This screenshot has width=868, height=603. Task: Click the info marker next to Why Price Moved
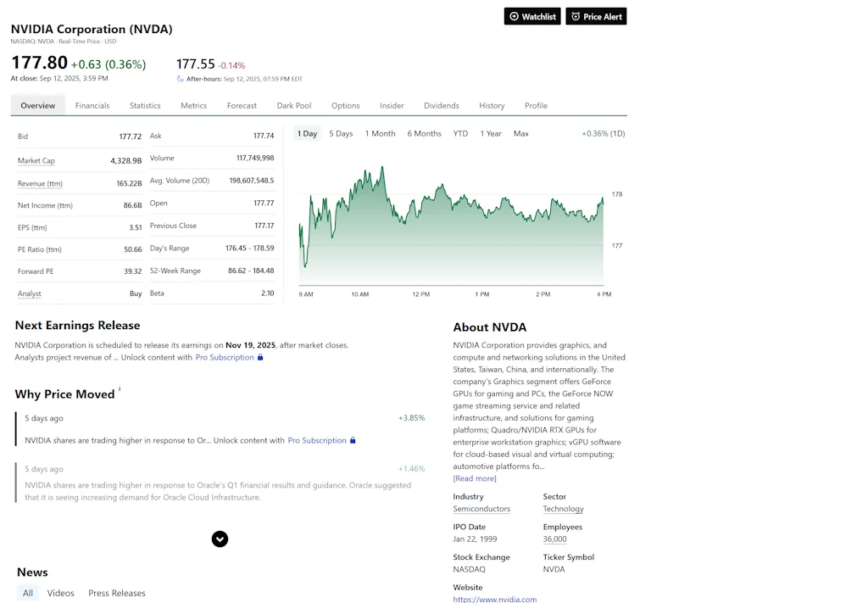click(x=120, y=388)
